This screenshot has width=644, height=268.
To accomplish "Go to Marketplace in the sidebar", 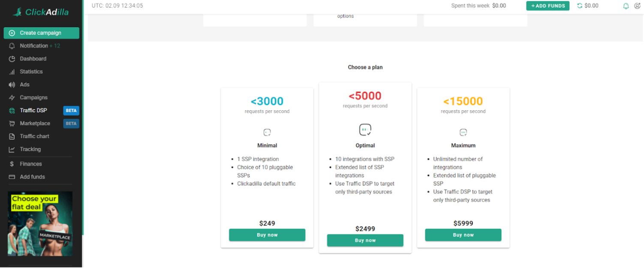I will [35, 123].
